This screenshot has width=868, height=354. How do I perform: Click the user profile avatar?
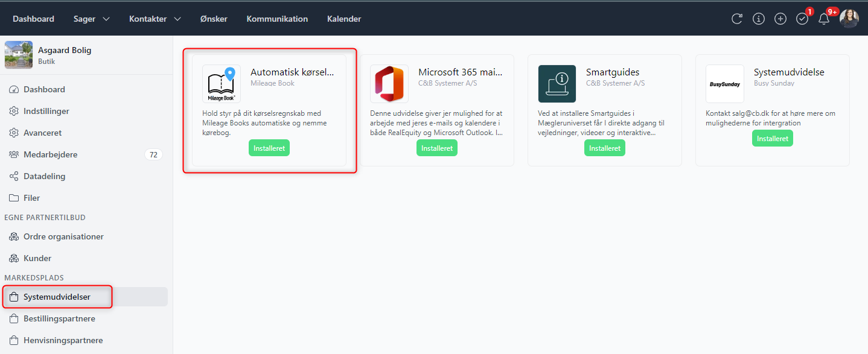click(x=849, y=19)
